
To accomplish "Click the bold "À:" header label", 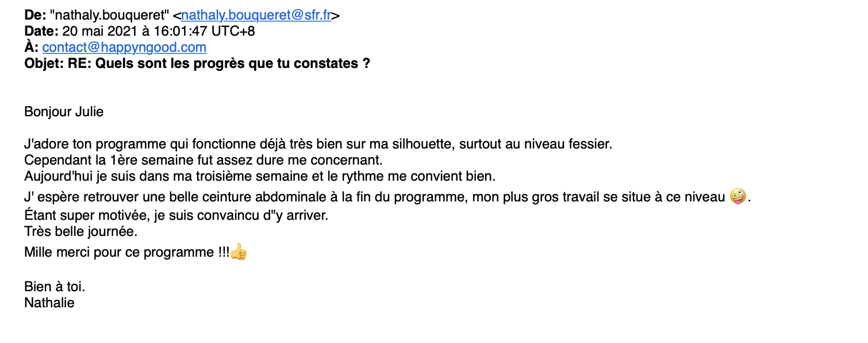I will 31,47.
